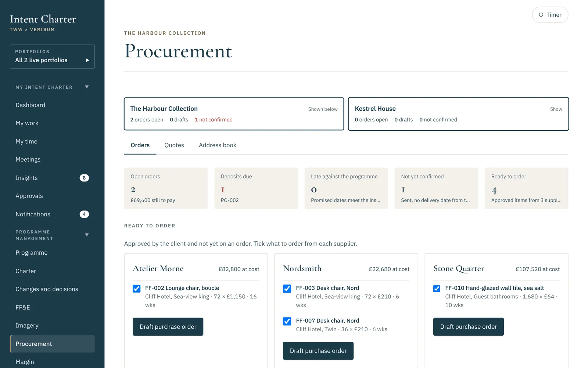Untick FF-007 Desk chair, Nord checkbox
588x368 pixels.
pyautogui.click(x=287, y=321)
